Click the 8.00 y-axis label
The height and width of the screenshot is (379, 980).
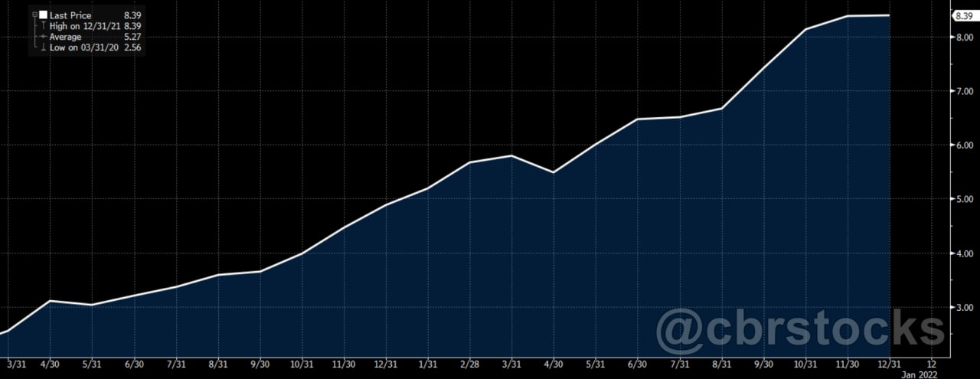[x=963, y=37]
